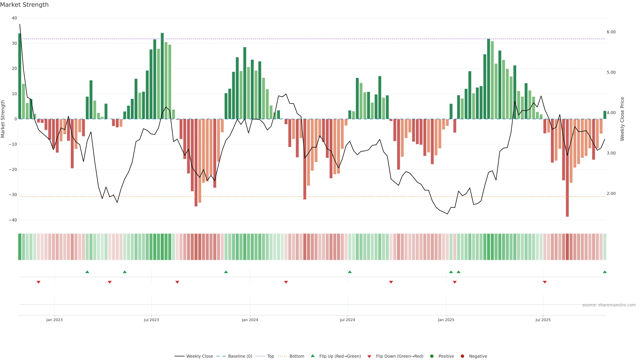Click flip down marker just after Jul 2025
This screenshot has height=362, width=644.
[545, 282]
